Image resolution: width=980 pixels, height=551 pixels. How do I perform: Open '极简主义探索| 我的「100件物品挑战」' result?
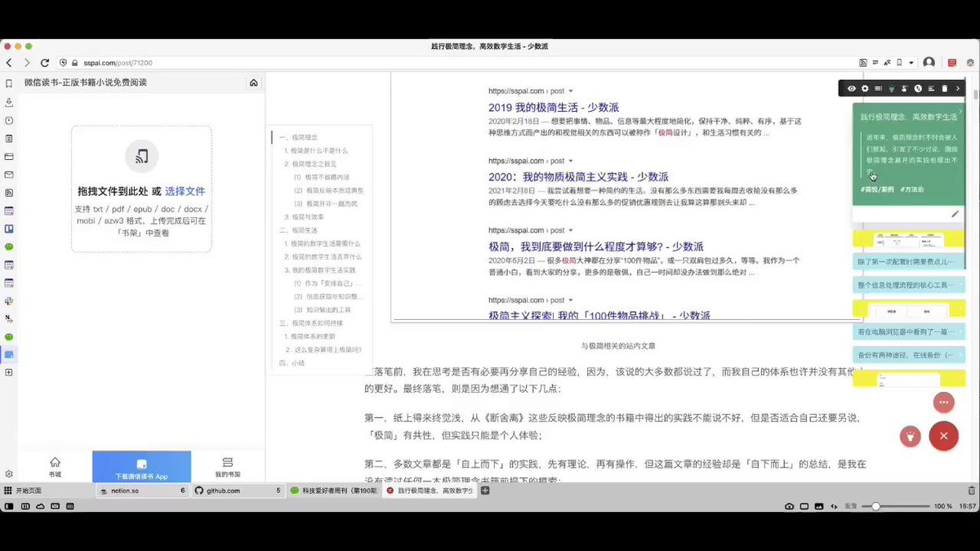coord(599,315)
